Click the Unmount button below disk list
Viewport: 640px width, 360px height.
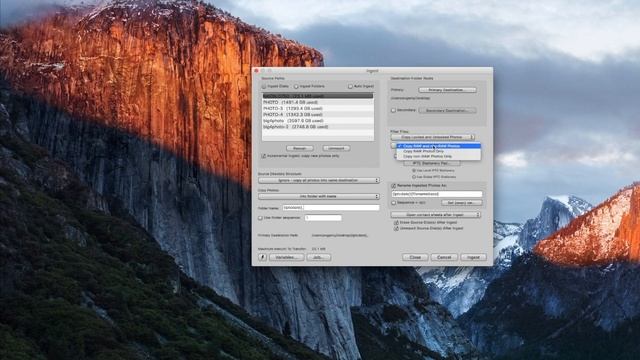(x=336, y=148)
